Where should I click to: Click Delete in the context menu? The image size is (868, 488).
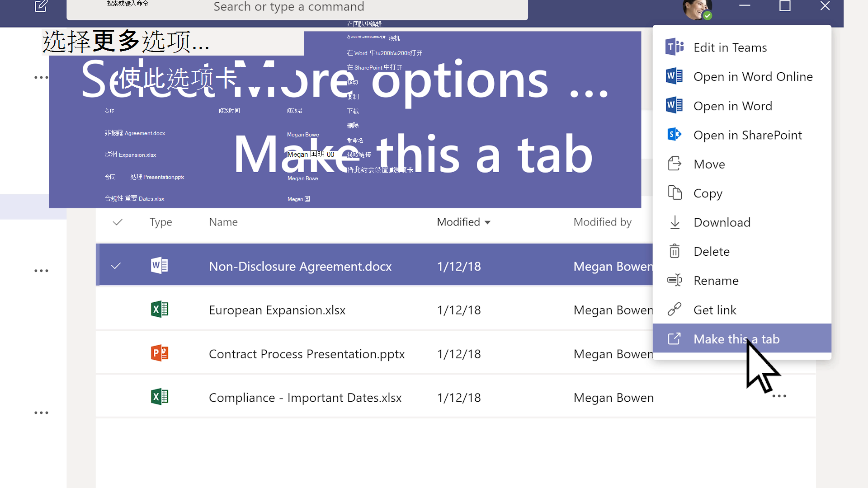(x=712, y=251)
